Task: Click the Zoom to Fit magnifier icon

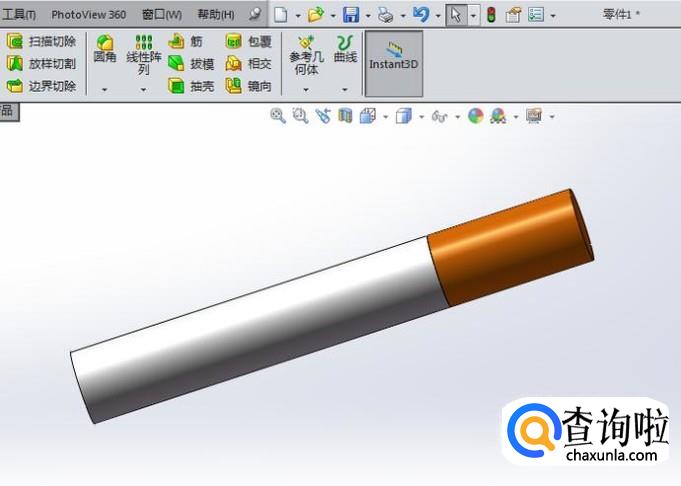Action: tap(278, 116)
